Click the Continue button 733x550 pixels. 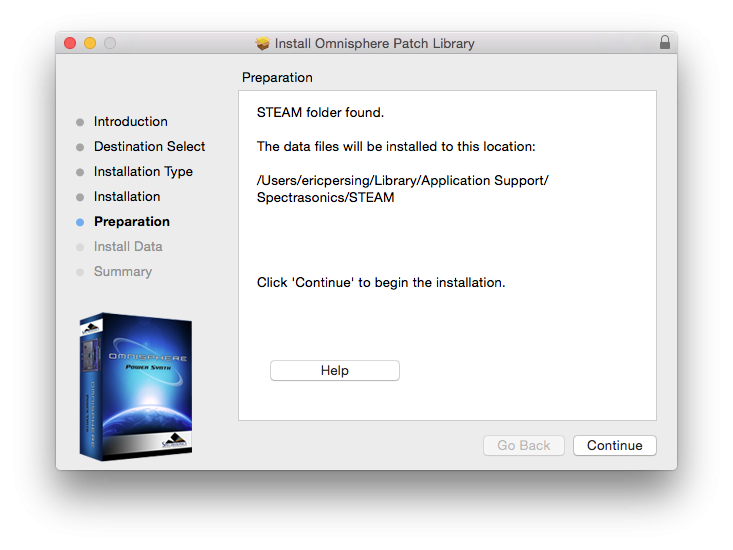(x=614, y=445)
